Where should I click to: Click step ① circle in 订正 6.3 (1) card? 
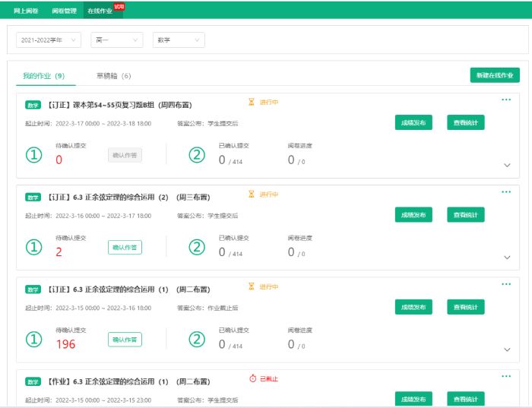[x=34, y=340]
